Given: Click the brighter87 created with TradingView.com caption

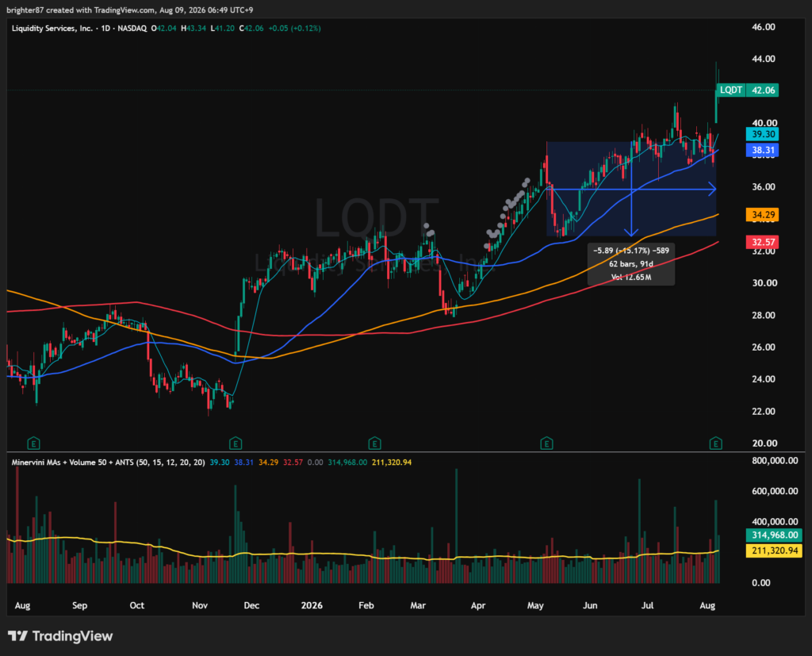Looking at the screenshot, I should tap(129, 10).
